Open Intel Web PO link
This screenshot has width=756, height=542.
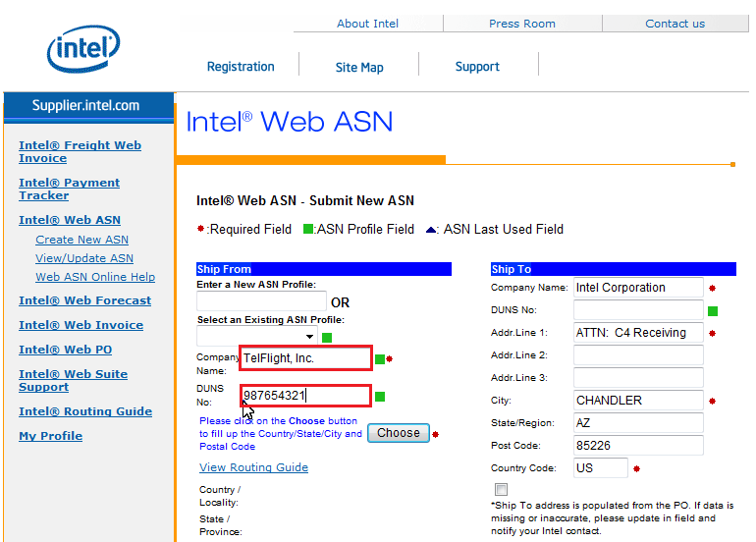[x=65, y=350]
